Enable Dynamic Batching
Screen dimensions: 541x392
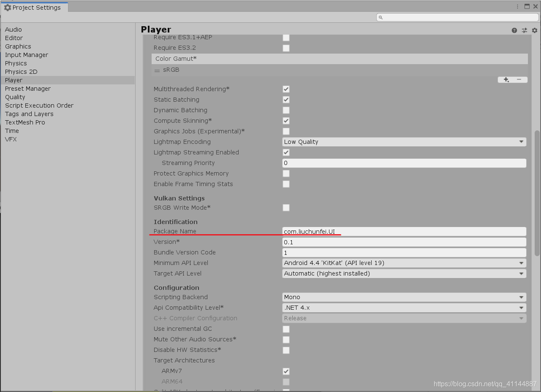point(286,110)
